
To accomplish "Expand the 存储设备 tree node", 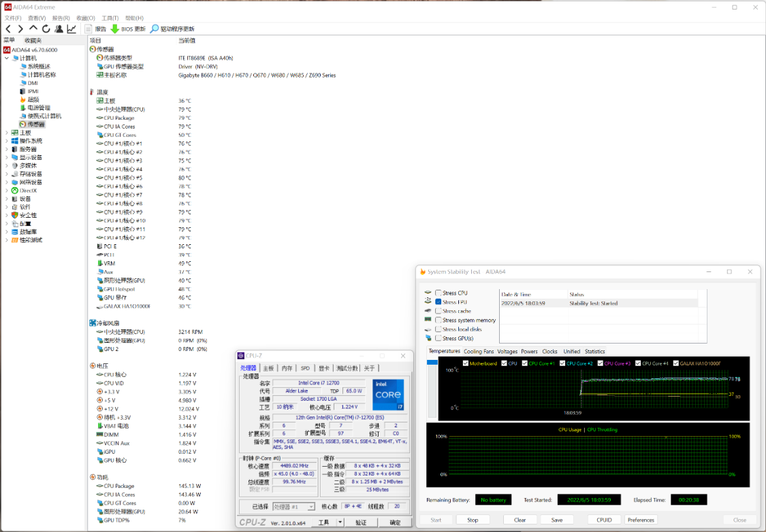I will (x=6, y=174).
